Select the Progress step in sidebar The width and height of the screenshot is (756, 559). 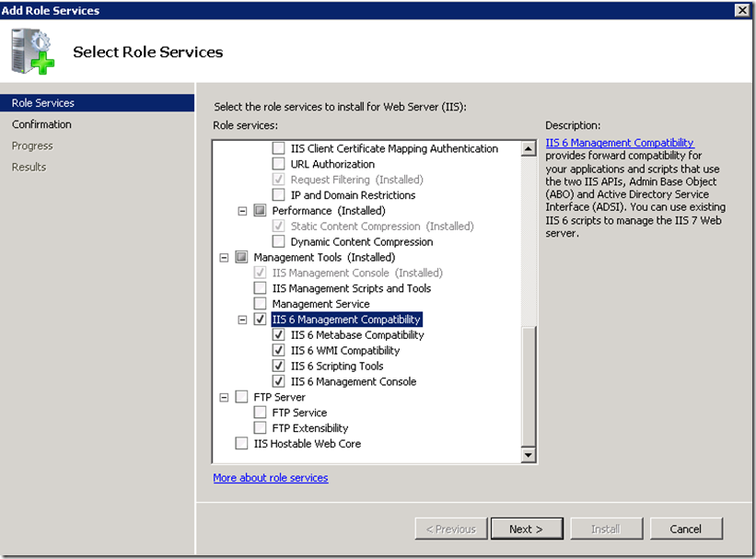pos(32,146)
